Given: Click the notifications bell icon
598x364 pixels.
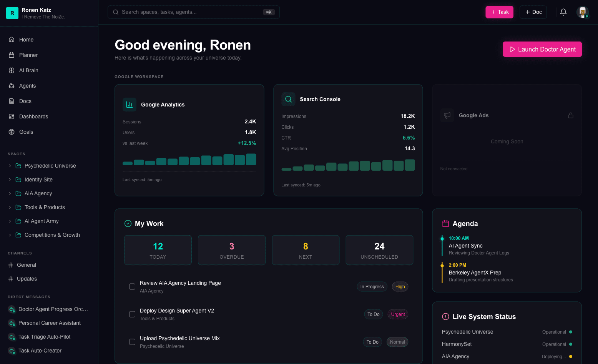Looking at the screenshot, I should click(563, 12).
